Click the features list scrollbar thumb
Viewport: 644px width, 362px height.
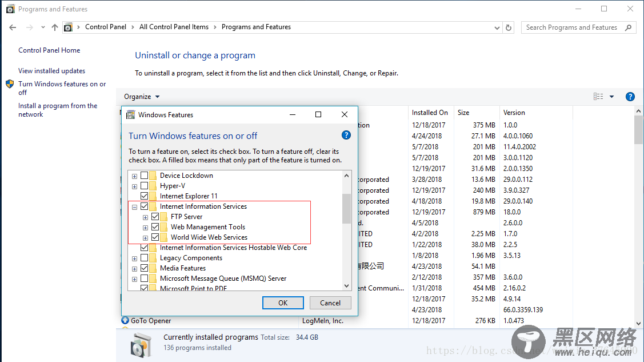tap(346, 209)
